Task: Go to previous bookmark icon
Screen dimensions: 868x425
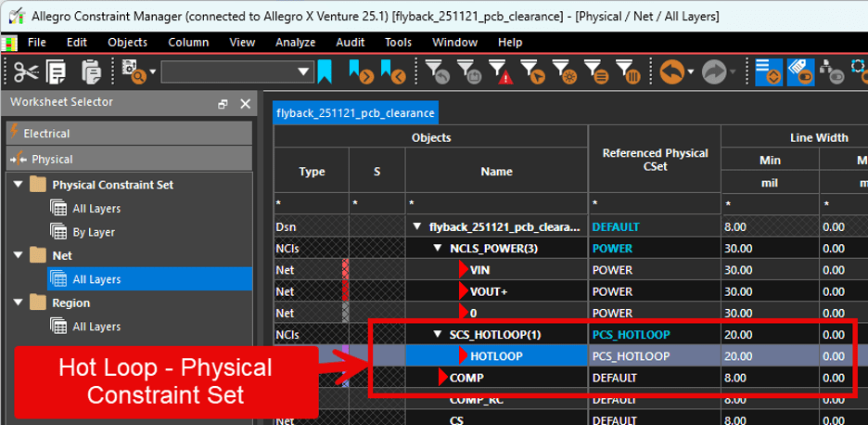Action: (x=393, y=72)
